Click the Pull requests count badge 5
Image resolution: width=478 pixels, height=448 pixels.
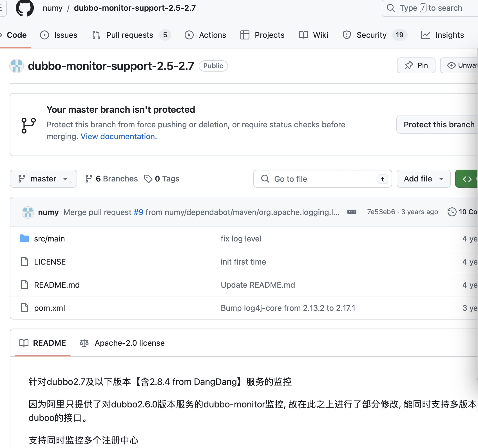(165, 35)
